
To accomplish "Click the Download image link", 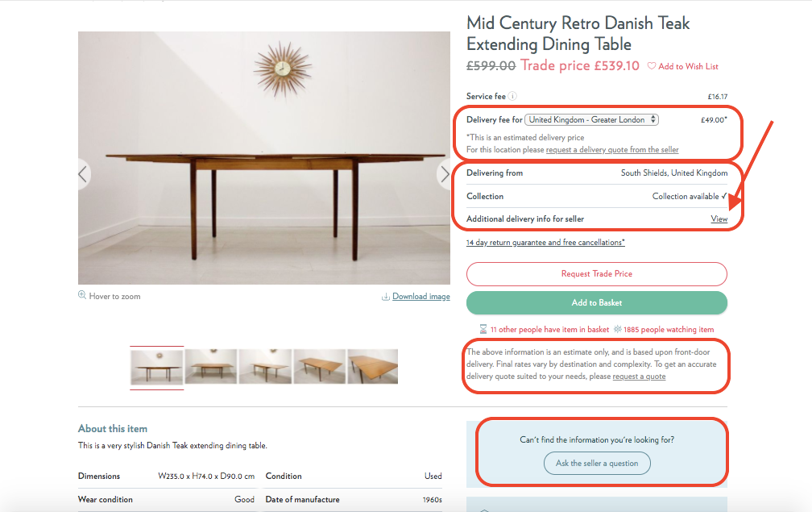I will [421, 297].
